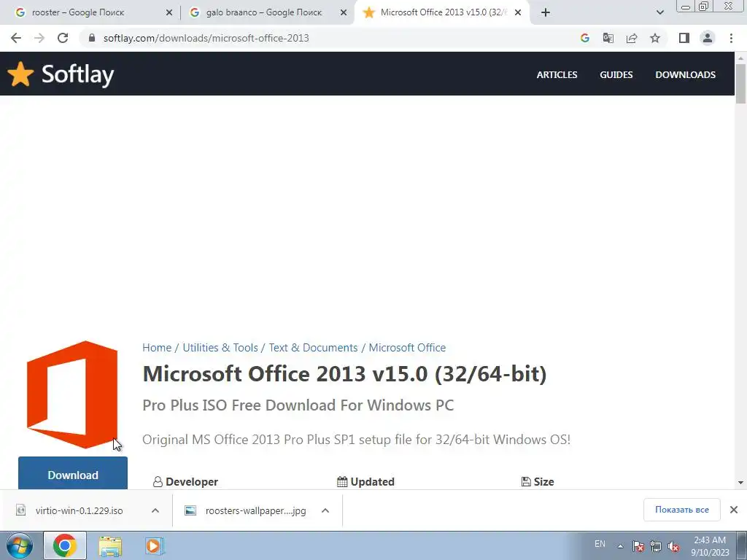Screen dimensions: 747x560
Task: Close the galo braanco tab
Action: pyautogui.click(x=344, y=13)
